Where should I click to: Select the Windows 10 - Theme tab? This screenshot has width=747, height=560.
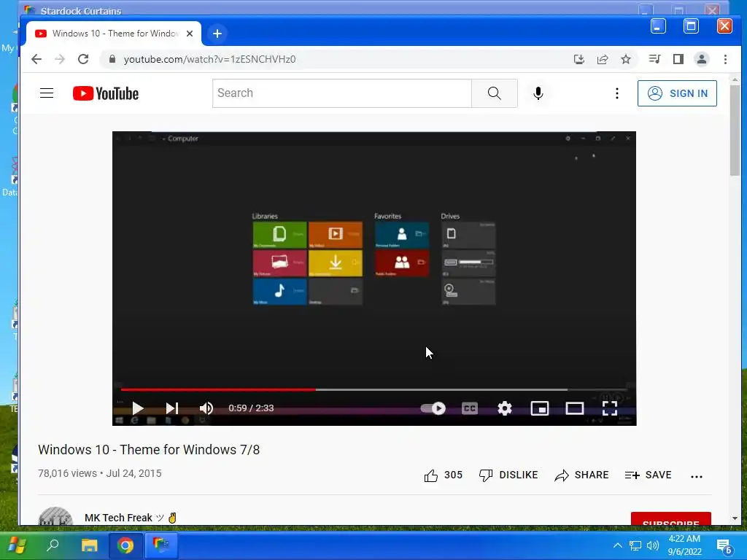(113, 34)
